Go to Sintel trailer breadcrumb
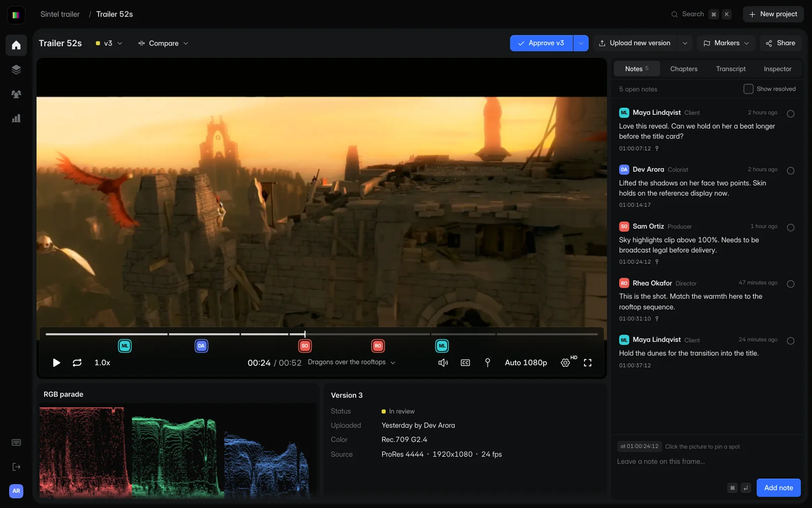This screenshot has width=812, height=508. [x=60, y=14]
